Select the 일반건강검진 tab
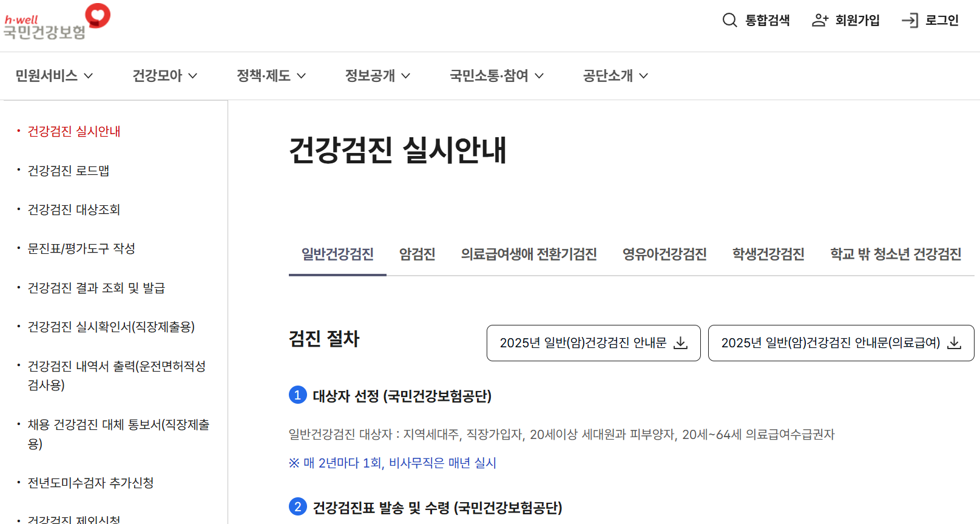980x524 pixels. (337, 254)
